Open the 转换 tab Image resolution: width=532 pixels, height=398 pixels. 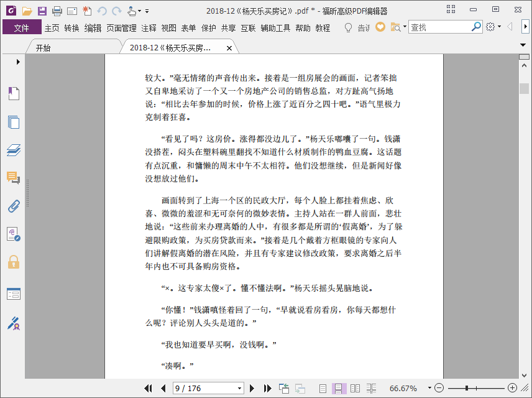[71, 28]
